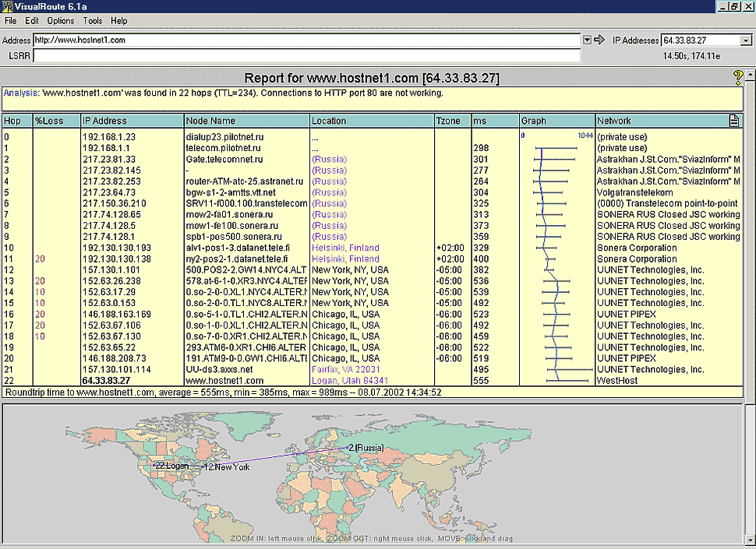Click the Tzone column header
Viewport: 756px width, 549px height.
pos(453,121)
